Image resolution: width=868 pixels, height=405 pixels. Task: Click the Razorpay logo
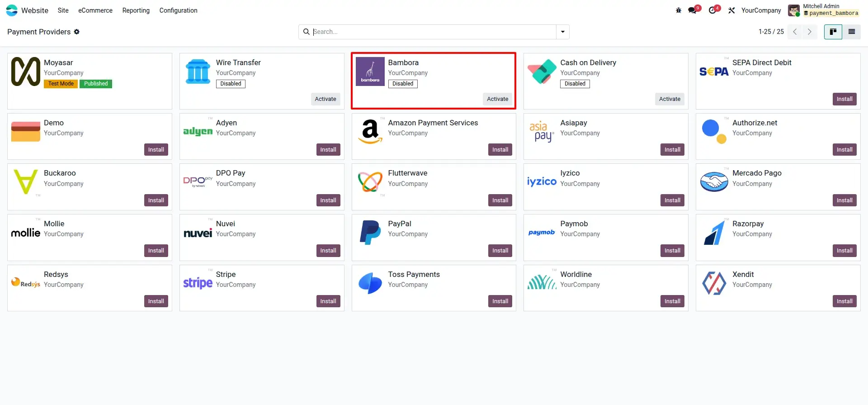(714, 232)
